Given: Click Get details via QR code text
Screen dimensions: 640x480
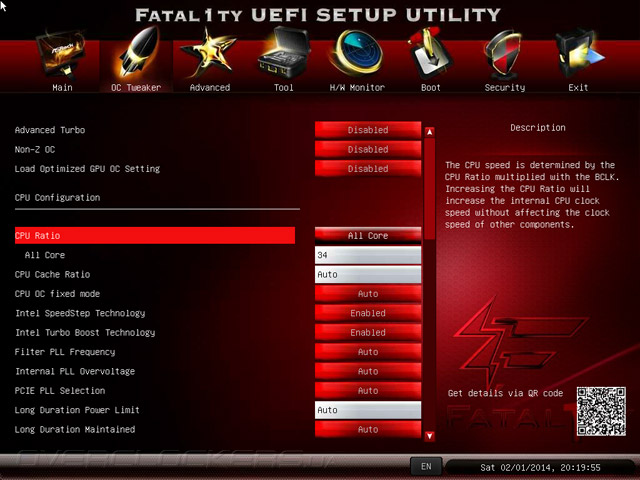Looking at the screenshot, I should (505, 393).
